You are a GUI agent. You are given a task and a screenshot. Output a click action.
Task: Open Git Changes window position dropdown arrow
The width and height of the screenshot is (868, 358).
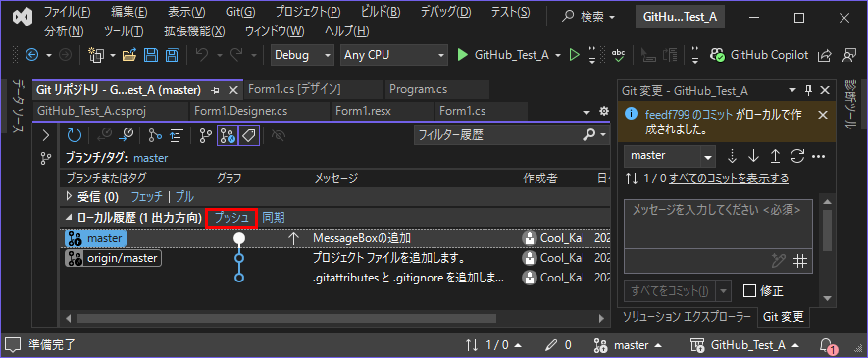point(792,90)
